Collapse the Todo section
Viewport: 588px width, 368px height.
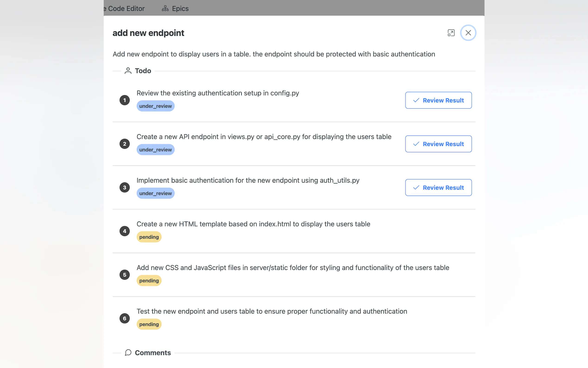tap(143, 71)
